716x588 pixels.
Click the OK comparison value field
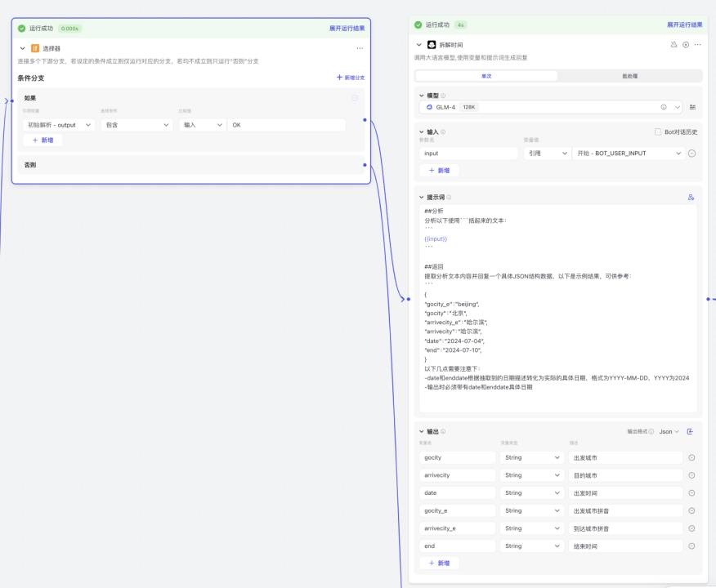[x=286, y=124]
